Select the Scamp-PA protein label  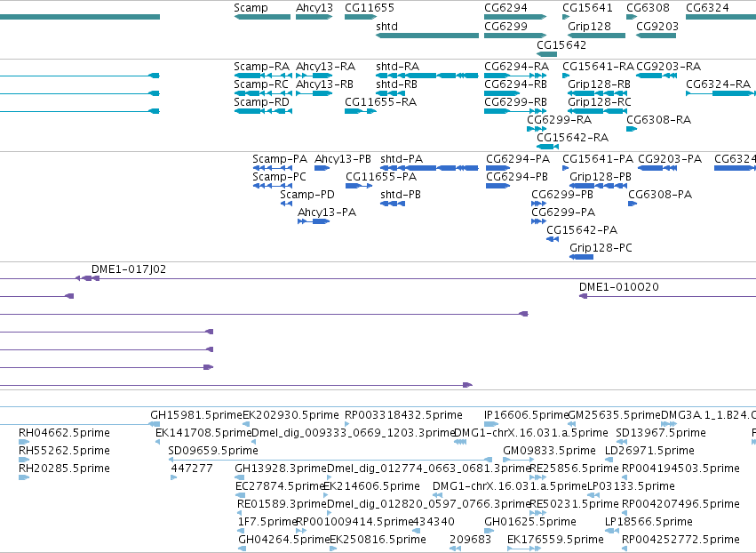tap(280, 159)
